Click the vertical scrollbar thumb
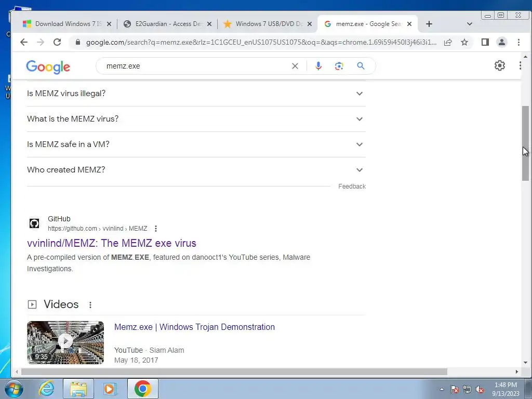This screenshot has height=399, width=532. [x=525, y=143]
